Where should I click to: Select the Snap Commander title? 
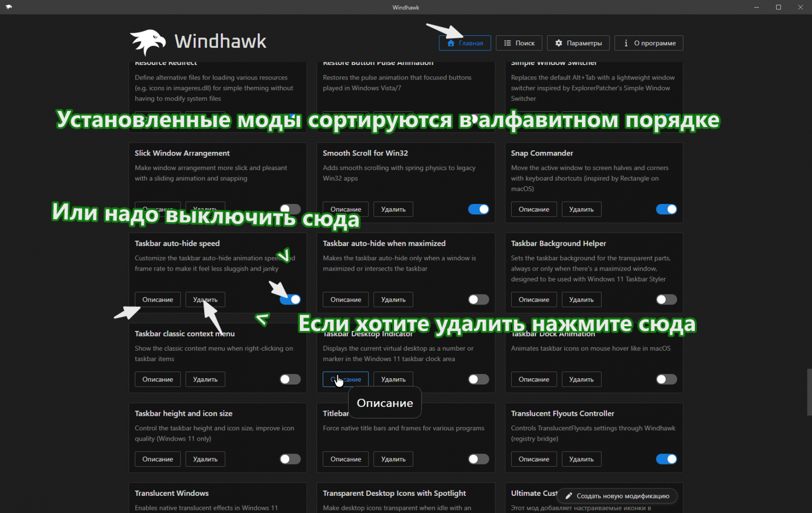[x=542, y=153]
